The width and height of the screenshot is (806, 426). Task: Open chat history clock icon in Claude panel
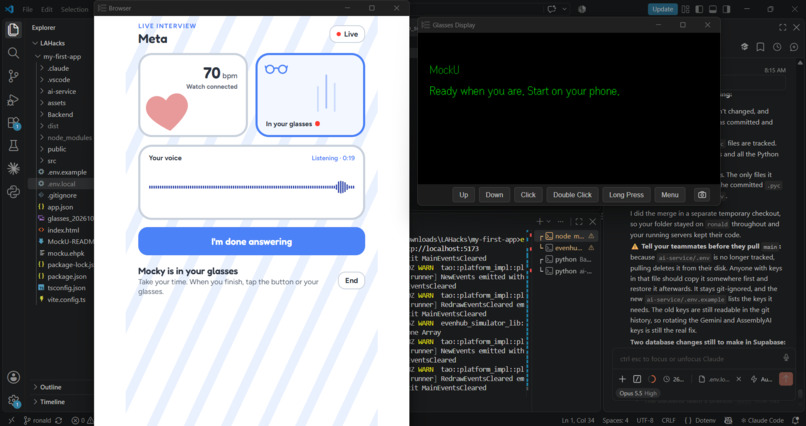(x=777, y=47)
